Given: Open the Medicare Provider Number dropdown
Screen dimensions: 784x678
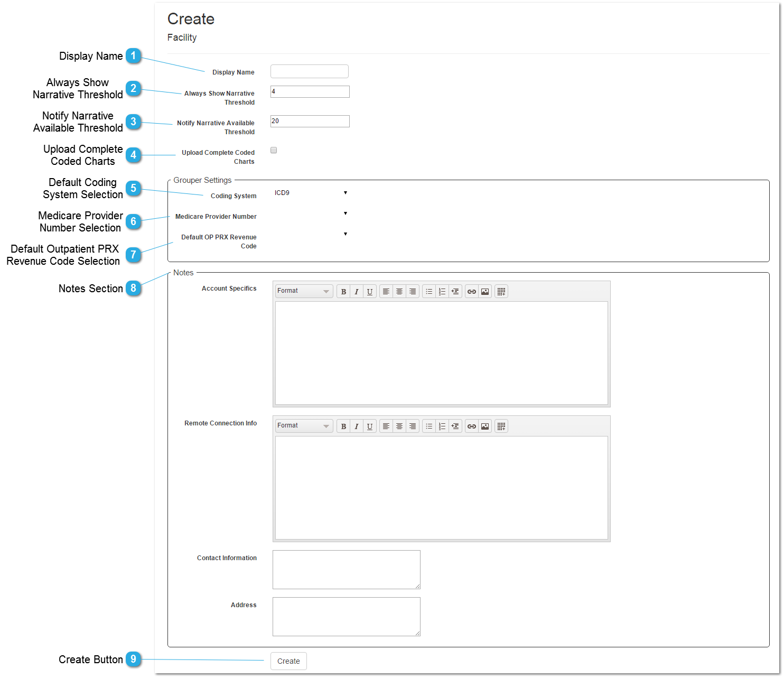Looking at the screenshot, I should click(x=311, y=213).
